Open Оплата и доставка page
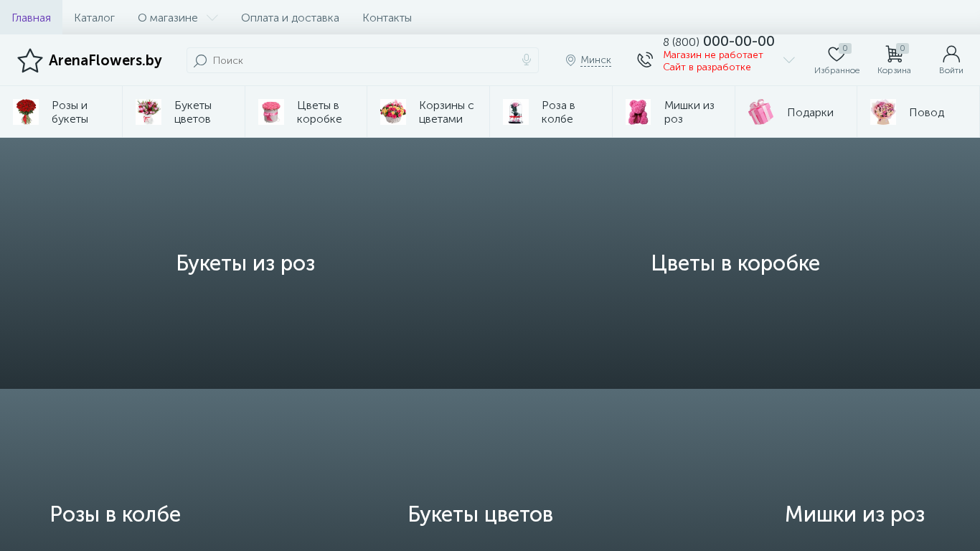Image resolution: width=980 pixels, height=551 pixels. 290,17
